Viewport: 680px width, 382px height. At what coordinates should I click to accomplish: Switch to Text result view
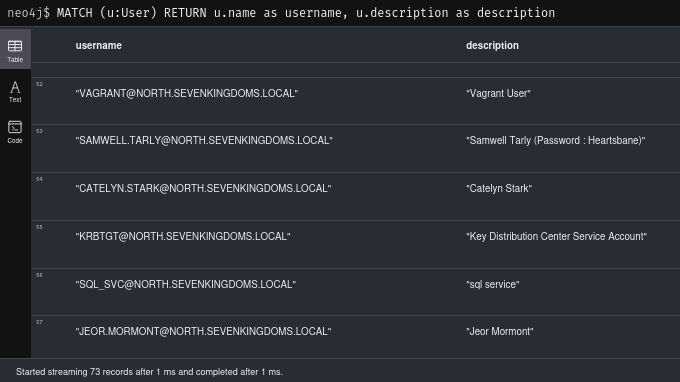click(15, 91)
